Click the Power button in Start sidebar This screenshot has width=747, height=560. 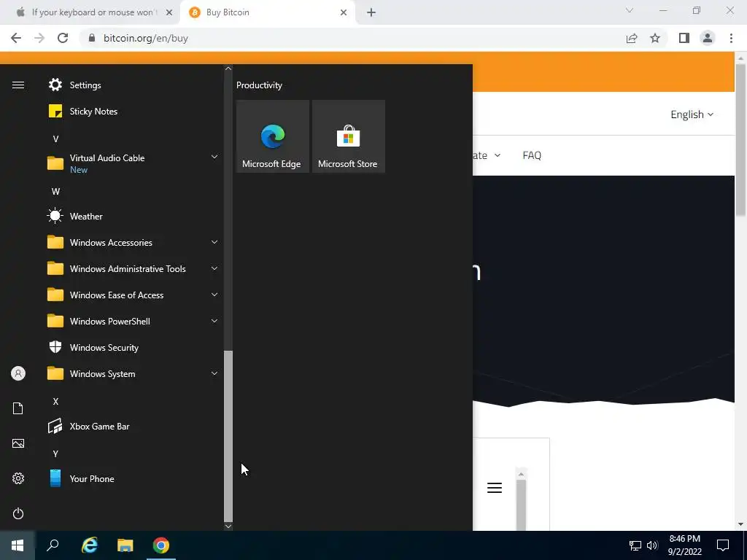[x=18, y=513]
